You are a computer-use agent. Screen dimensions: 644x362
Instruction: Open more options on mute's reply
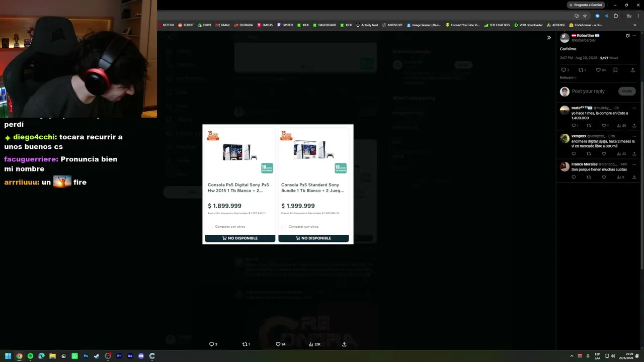click(x=634, y=108)
